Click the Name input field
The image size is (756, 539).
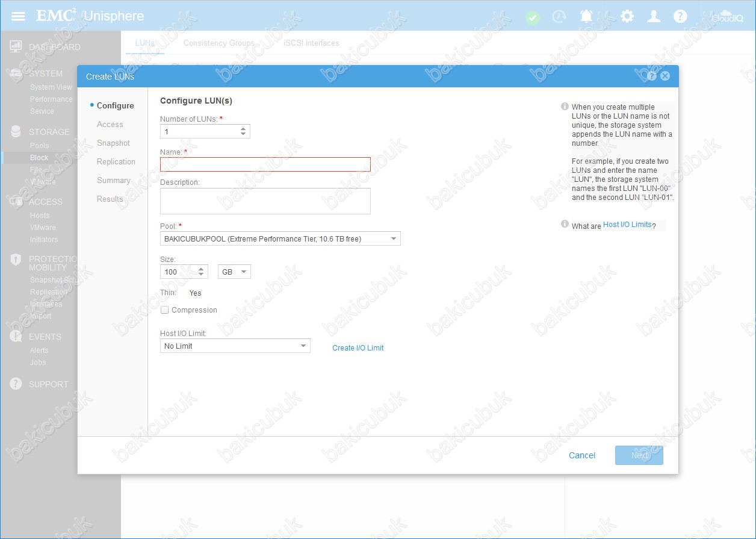(265, 164)
